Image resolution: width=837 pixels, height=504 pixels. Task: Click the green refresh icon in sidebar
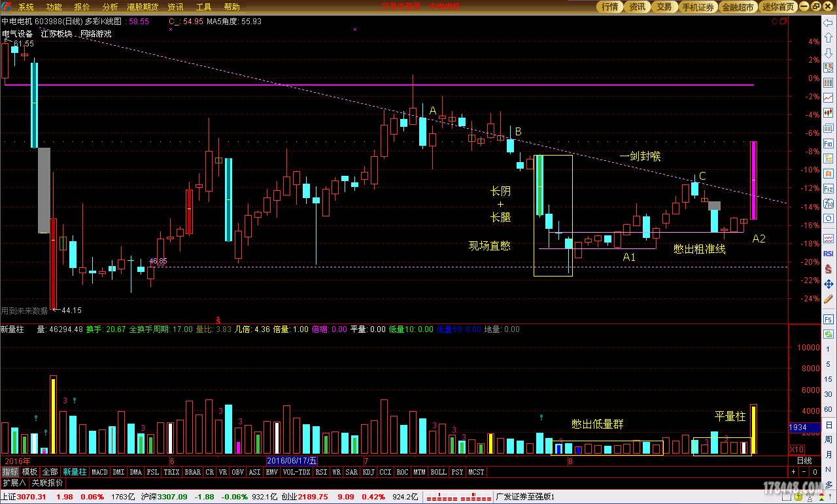point(828,334)
